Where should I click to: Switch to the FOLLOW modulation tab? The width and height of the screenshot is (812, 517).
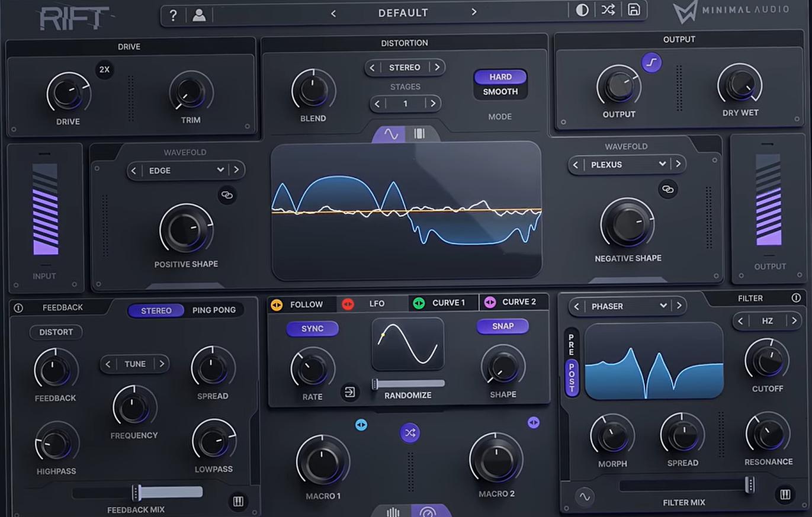pos(302,304)
